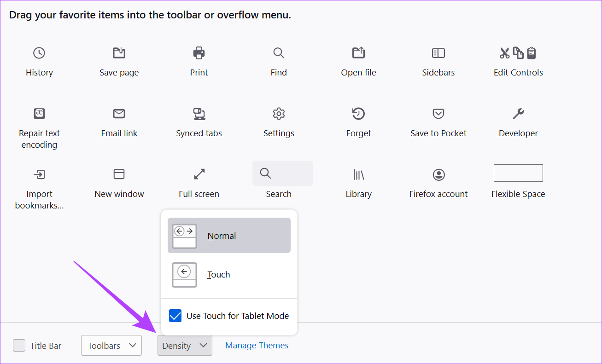Click the Synced tabs icon

[x=199, y=114]
